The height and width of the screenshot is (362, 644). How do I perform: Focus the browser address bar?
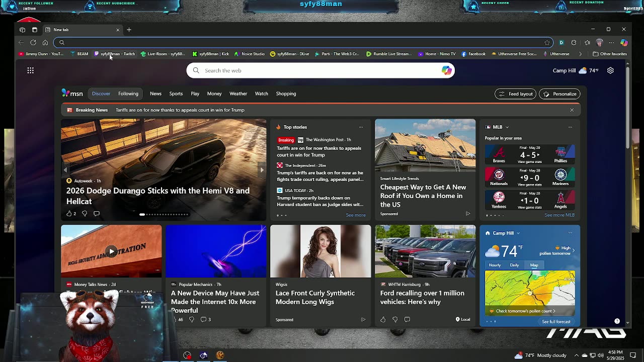tap(304, 43)
